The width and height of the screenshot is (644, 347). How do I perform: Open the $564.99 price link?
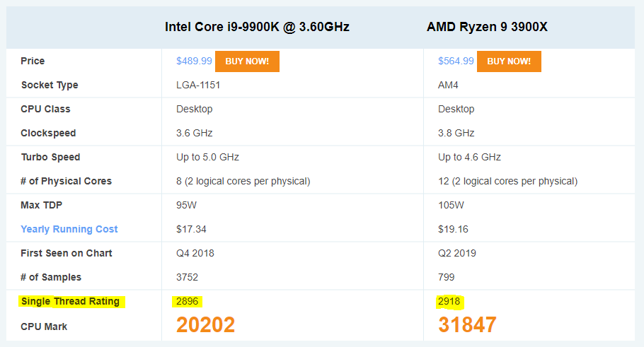click(x=456, y=61)
